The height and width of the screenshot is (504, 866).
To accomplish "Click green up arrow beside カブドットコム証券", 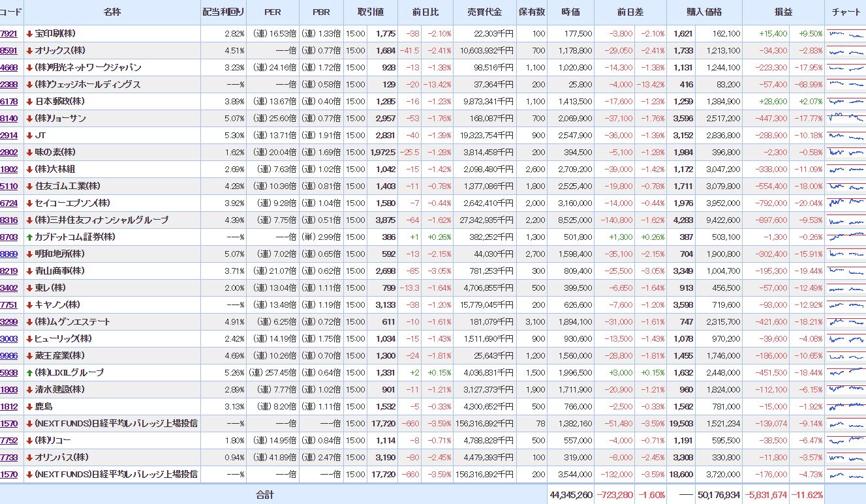I will click(x=29, y=237).
